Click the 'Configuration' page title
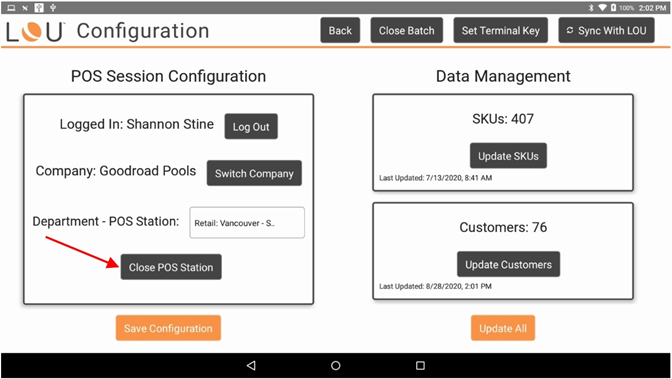This screenshot has width=672, height=379. [x=143, y=31]
